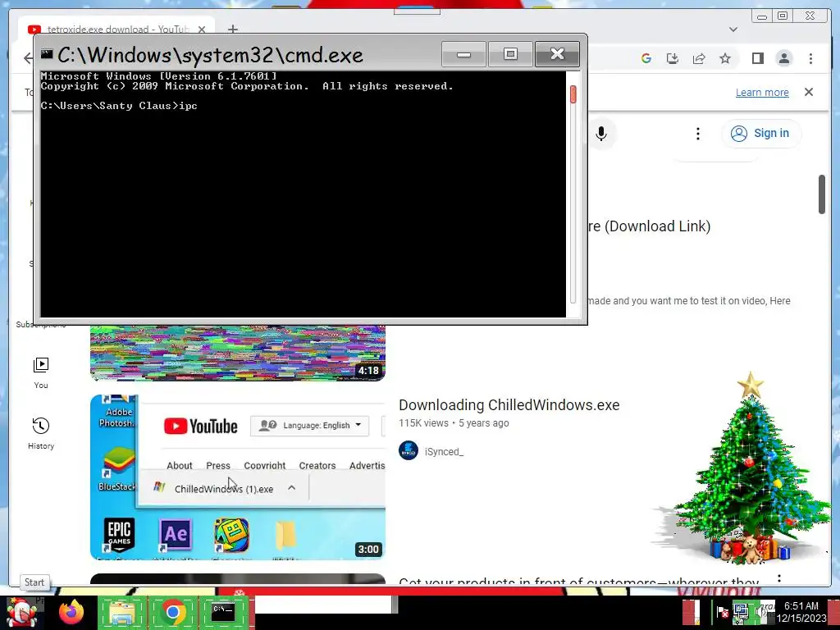Toggle Chrome's side panel
This screenshot has height=630, width=840.
click(x=757, y=58)
